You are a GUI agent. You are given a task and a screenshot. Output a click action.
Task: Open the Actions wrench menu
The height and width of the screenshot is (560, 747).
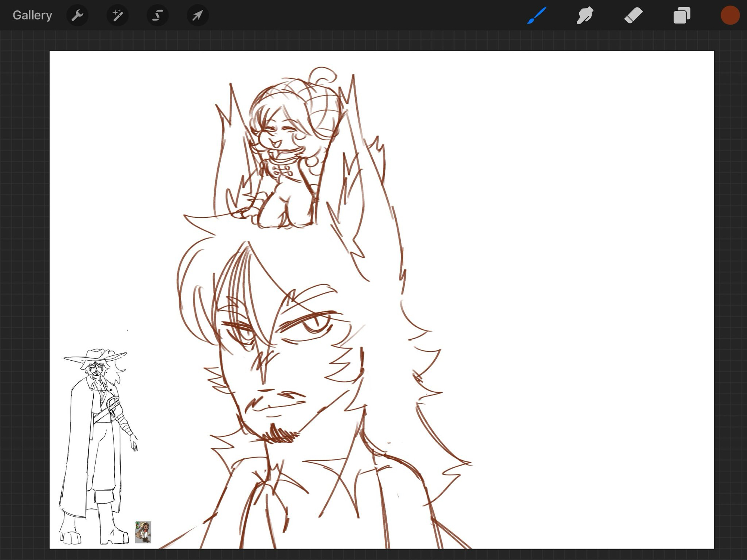click(77, 15)
